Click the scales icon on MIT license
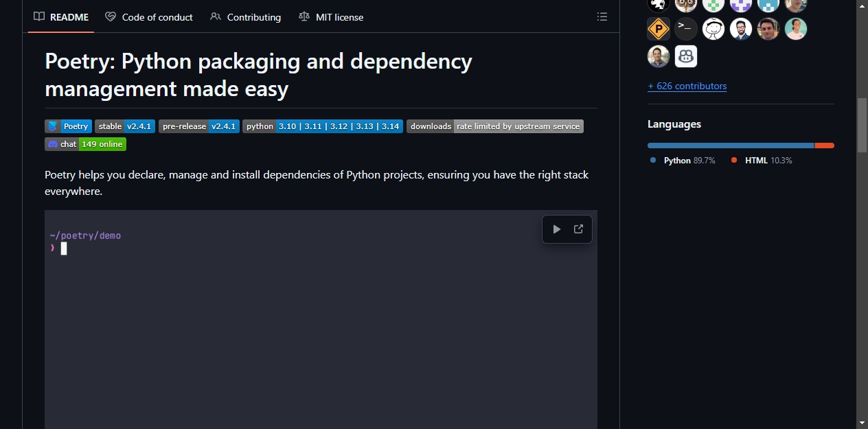 point(304,16)
